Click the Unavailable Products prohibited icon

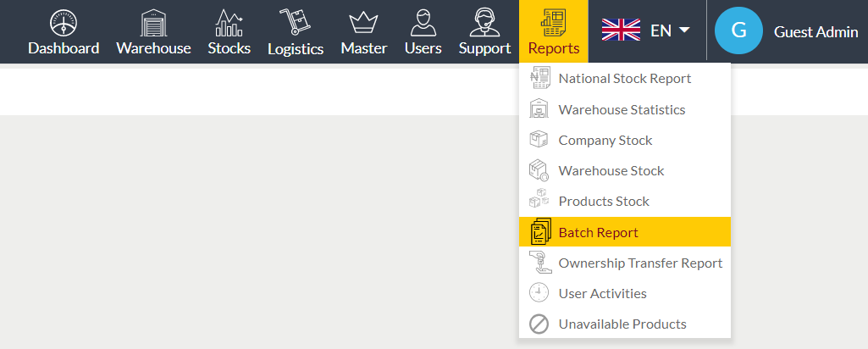click(x=539, y=324)
